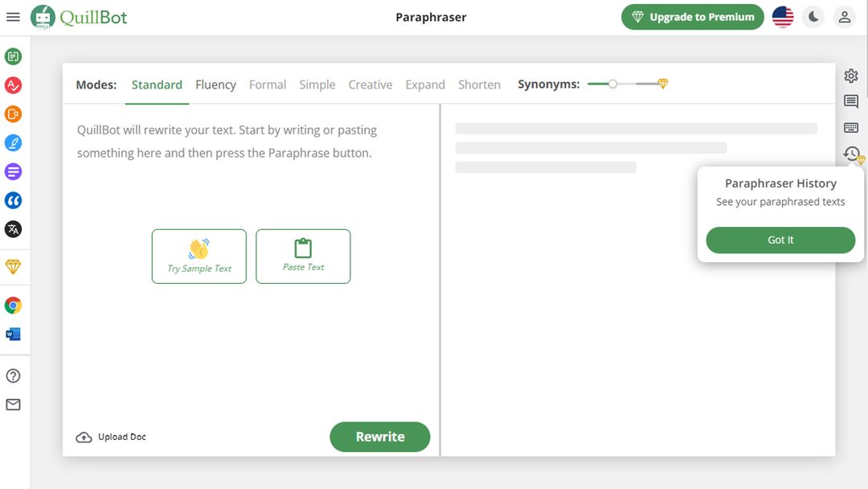This screenshot has height=489, width=868.
Task: Switch to Fluency mode
Action: 215,84
